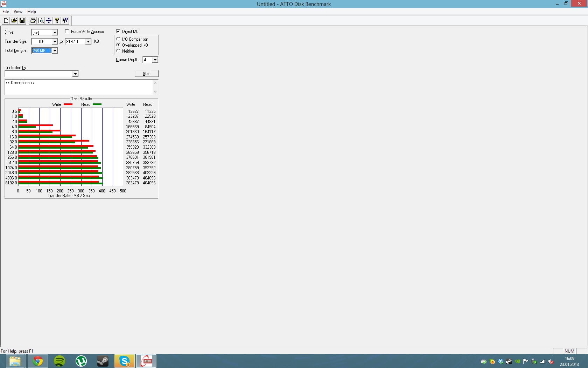
Task: Click the 'Transfer Rate - MB / Sec' axis label
Action: click(x=69, y=196)
